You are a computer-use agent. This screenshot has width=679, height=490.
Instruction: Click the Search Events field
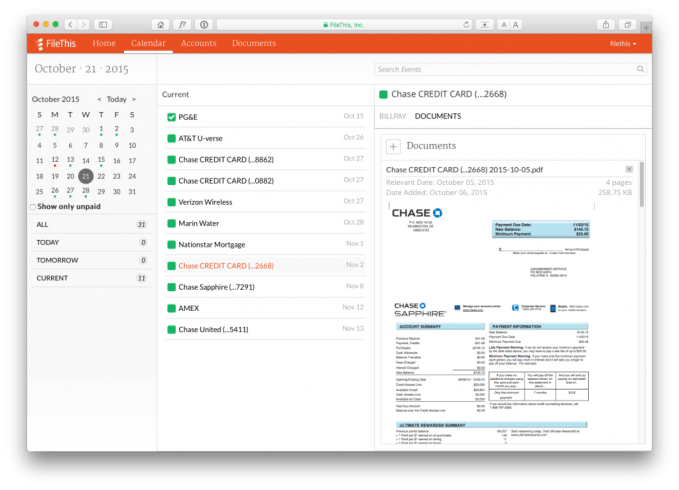(510, 69)
